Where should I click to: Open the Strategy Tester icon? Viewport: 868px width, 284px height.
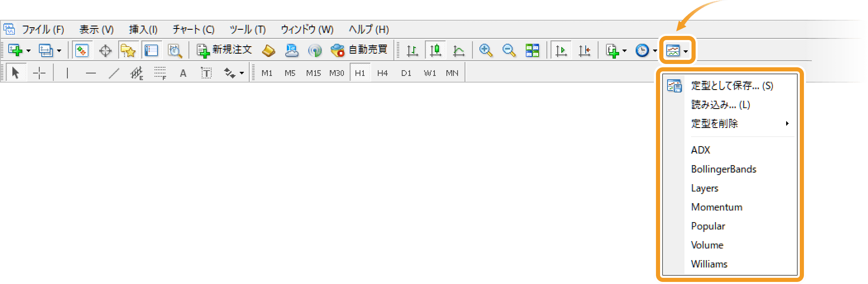(x=175, y=51)
